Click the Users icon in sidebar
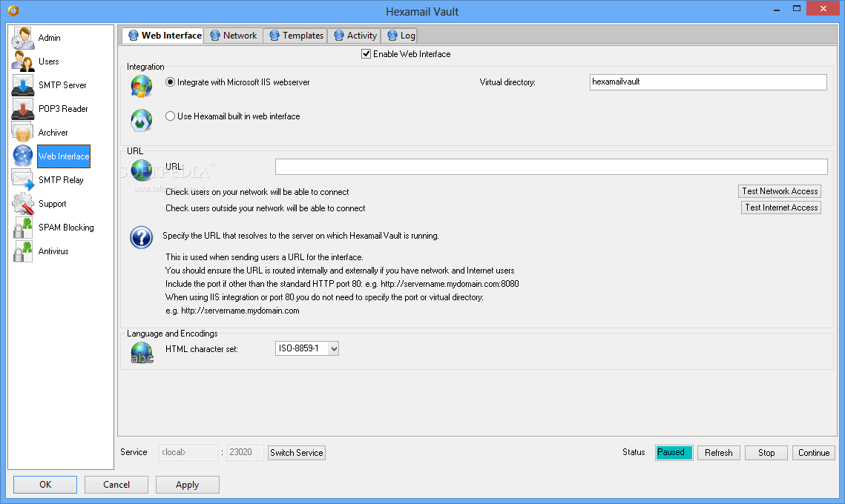845x504 pixels. pyautogui.click(x=23, y=62)
